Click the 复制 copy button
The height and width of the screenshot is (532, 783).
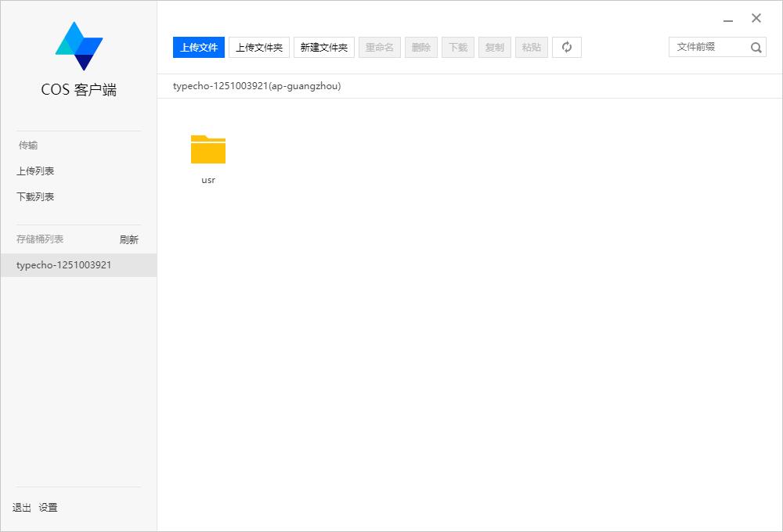[x=495, y=48]
